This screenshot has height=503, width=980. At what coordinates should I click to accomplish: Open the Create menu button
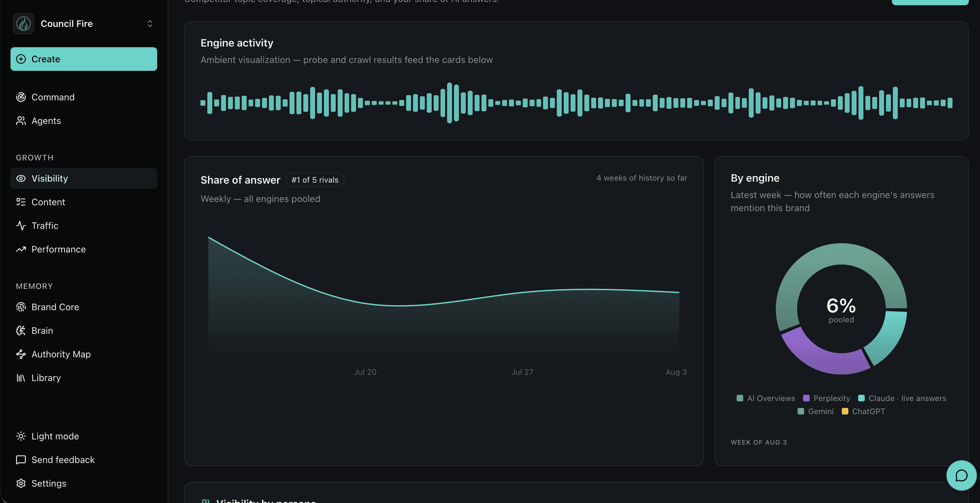coord(84,59)
